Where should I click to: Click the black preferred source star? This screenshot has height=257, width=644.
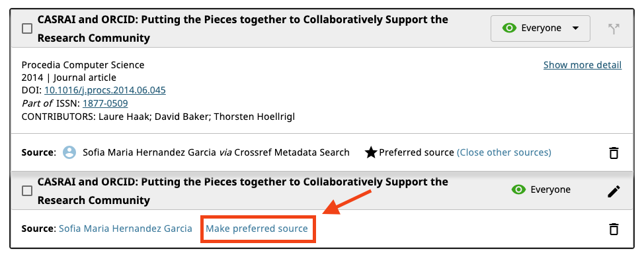point(371,153)
